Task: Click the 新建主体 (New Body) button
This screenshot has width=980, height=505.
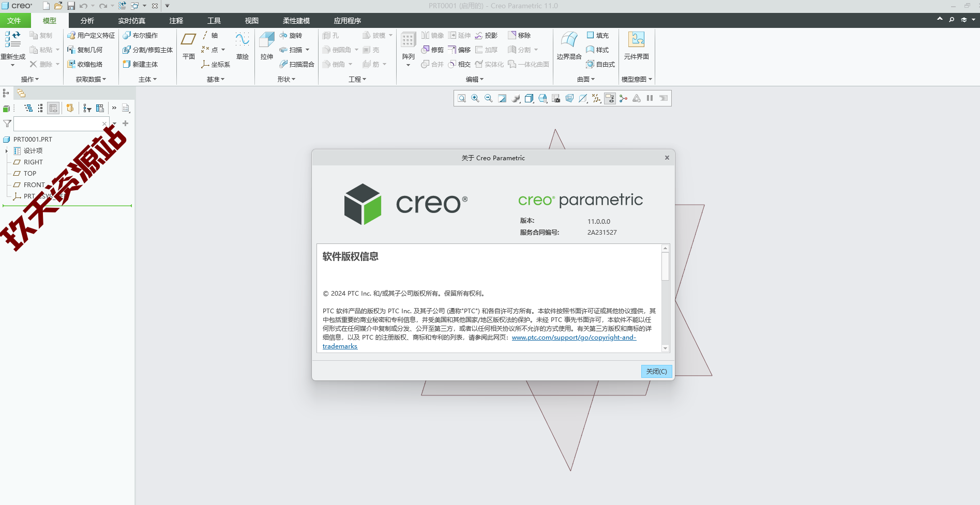Action: tap(140, 64)
